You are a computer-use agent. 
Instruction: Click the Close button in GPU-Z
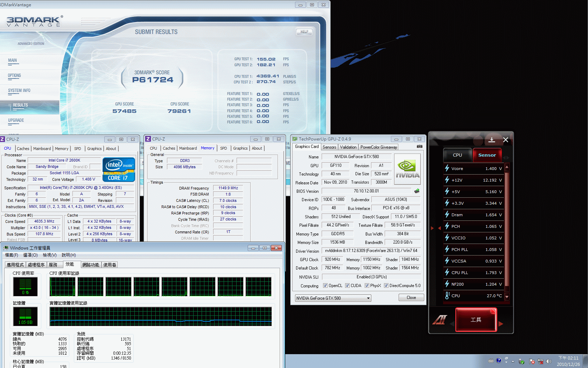(x=411, y=298)
